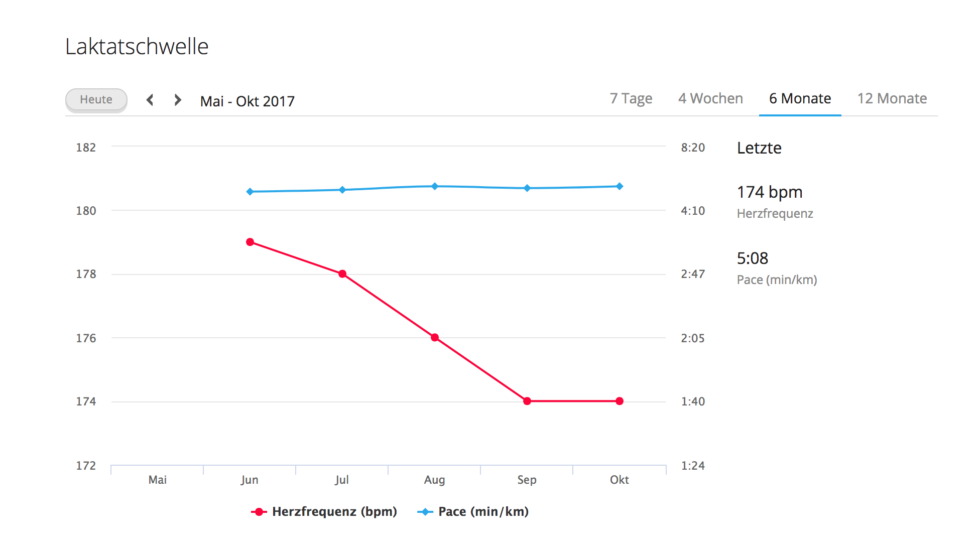Click August heart rate data point
Screen dimensions: 980x551
point(435,338)
